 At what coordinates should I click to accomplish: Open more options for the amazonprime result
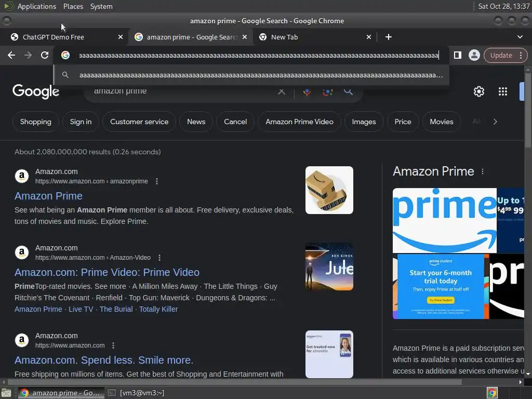157,181
